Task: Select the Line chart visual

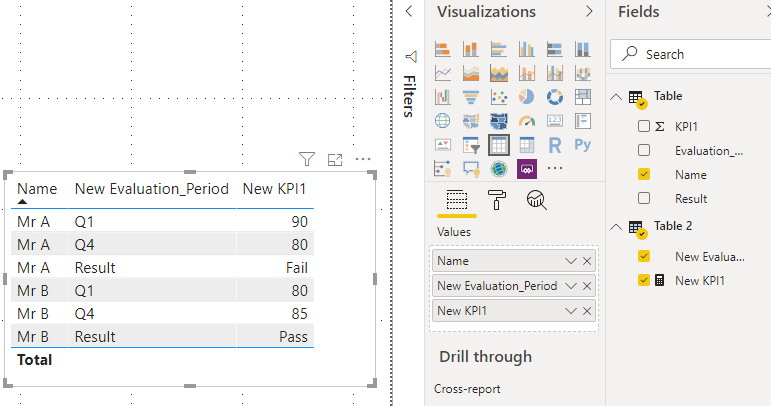Action: [x=443, y=73]
